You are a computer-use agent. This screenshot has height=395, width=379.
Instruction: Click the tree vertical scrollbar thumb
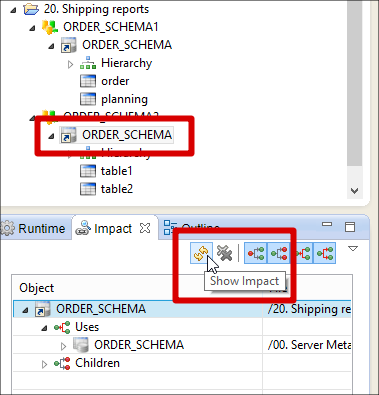point(354,82)
